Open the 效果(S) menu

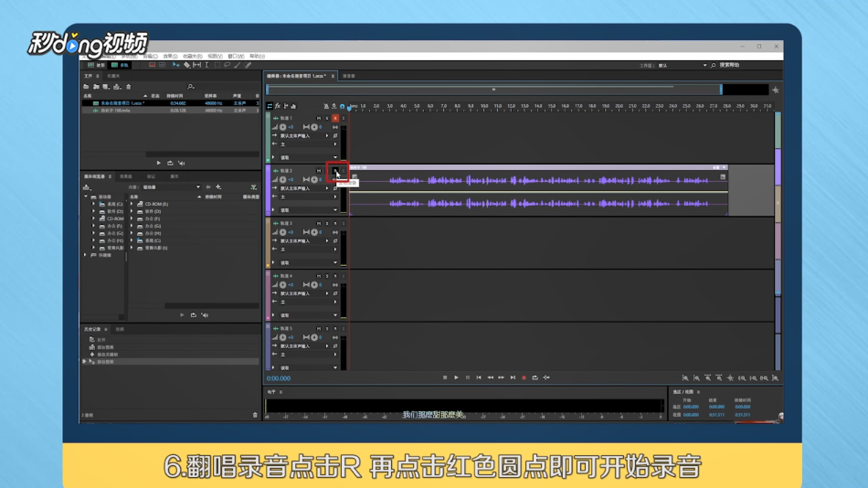[x=171, y=56]
